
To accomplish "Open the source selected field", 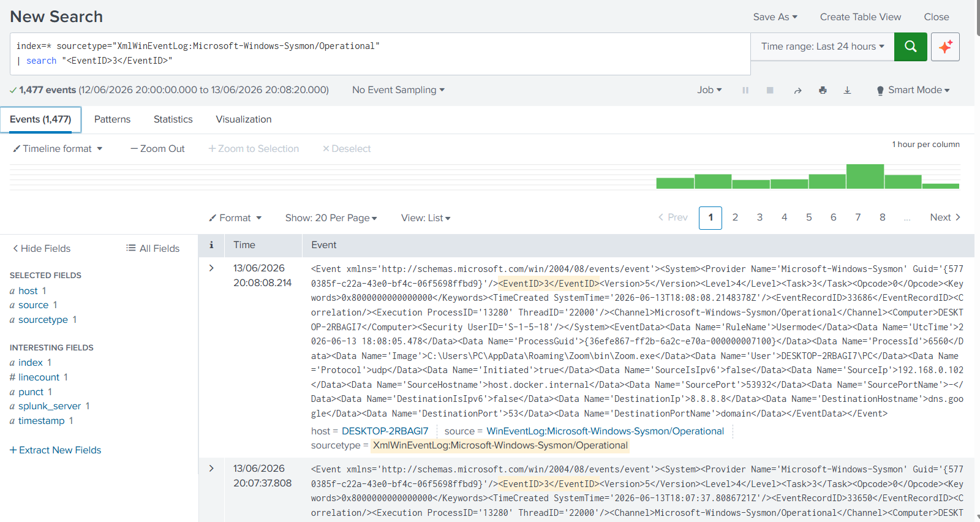I will pos(33,305).
